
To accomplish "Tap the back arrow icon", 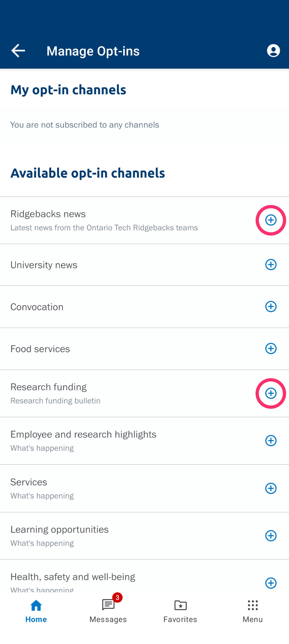I will (18, 51).
